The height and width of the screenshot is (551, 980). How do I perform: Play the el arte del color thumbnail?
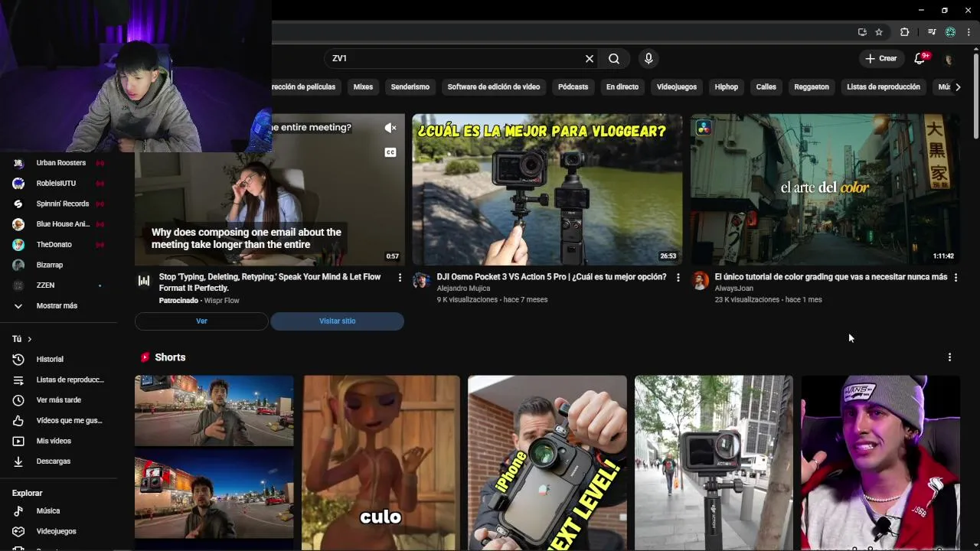click(825, 189)
